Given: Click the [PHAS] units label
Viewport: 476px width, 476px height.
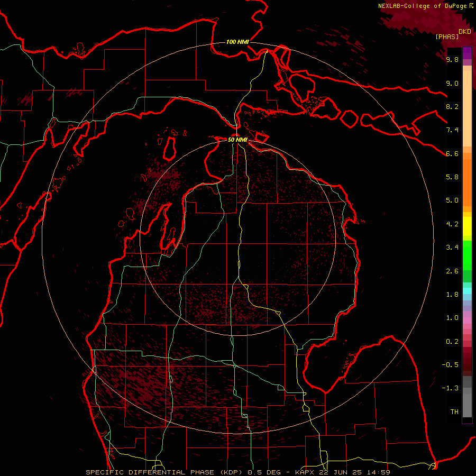Looking at the screenshot, I should [x=447, y=36].
